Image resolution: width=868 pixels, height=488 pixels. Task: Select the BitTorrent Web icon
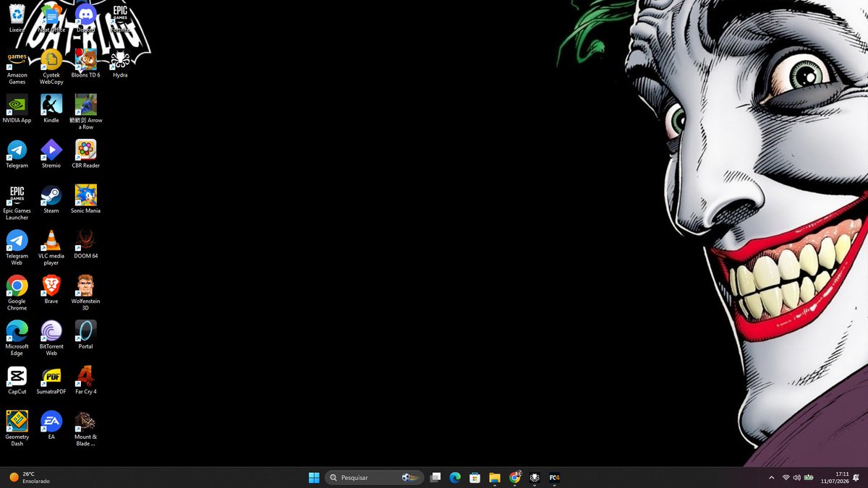click(x=51, y=338)
